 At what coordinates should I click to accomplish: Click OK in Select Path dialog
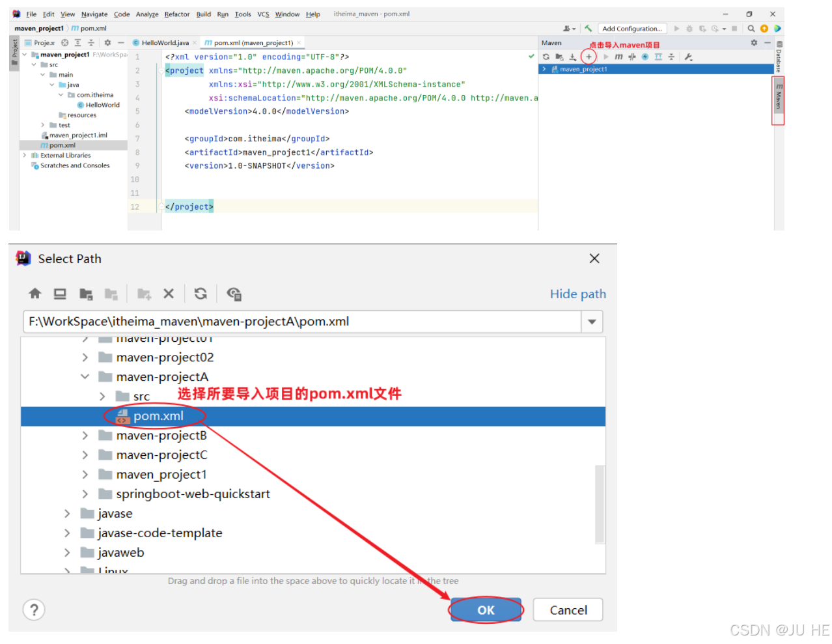(486, 609)
